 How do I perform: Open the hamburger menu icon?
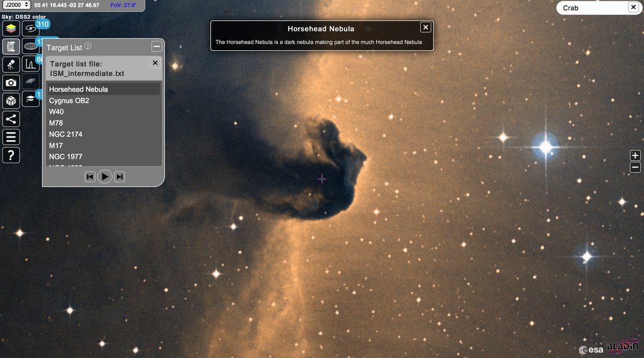click(11, 137)
